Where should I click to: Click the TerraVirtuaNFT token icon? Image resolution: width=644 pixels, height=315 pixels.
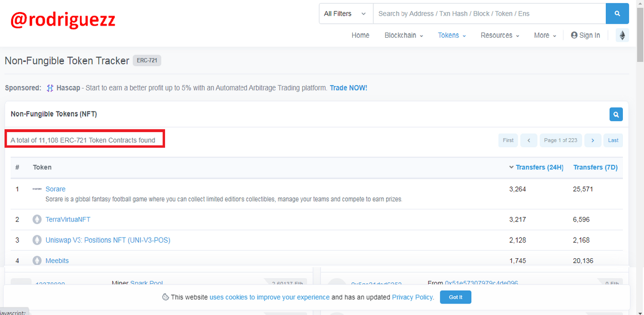[x=37, y=220]
